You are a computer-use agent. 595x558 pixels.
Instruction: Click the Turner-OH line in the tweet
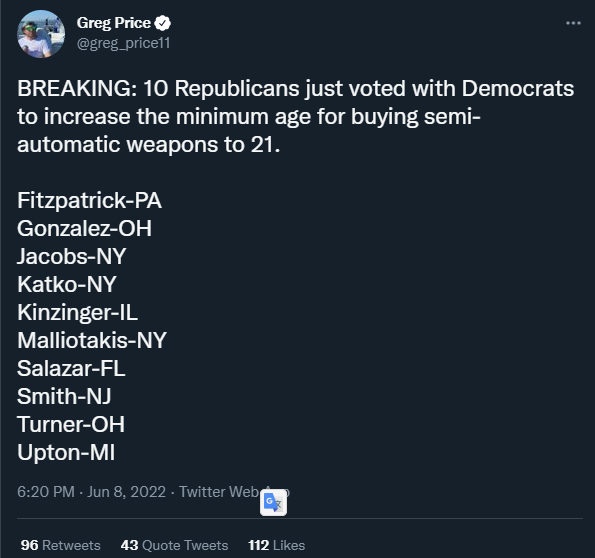click(x=71, y=424)
